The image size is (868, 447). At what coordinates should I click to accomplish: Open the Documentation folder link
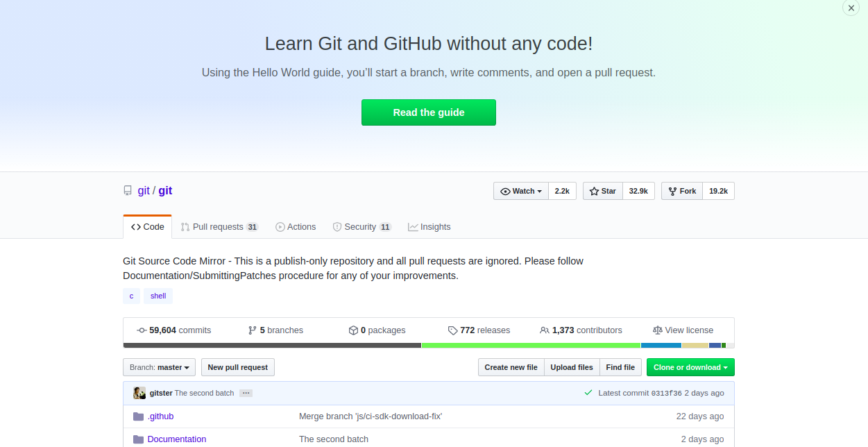point(176,439)
